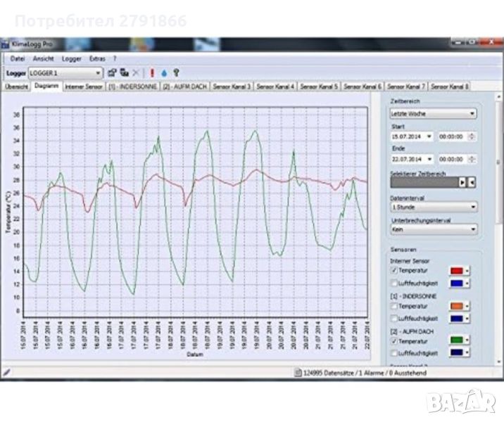504x422 pixels.
Task: Click red color swatch for internal temperature
Action: pos(456,270)
